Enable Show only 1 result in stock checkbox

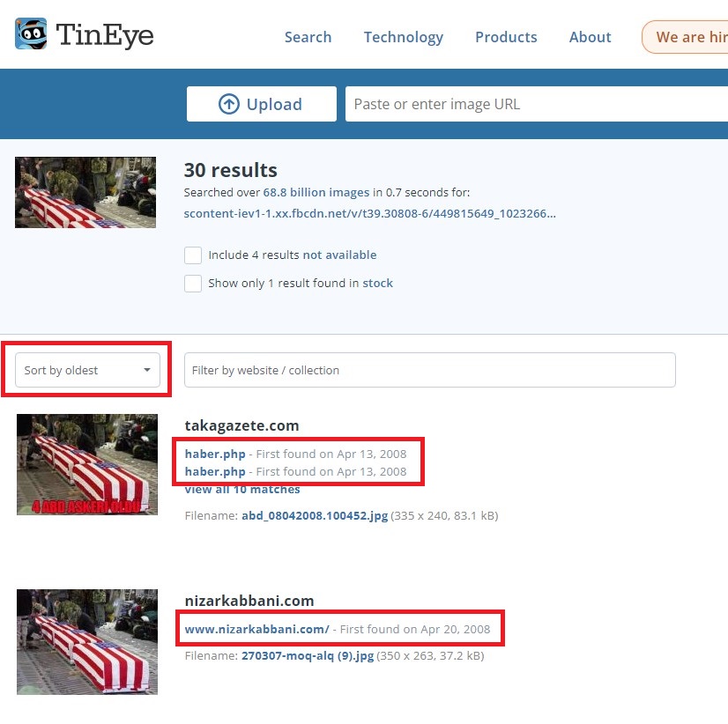tap(193, 283)
